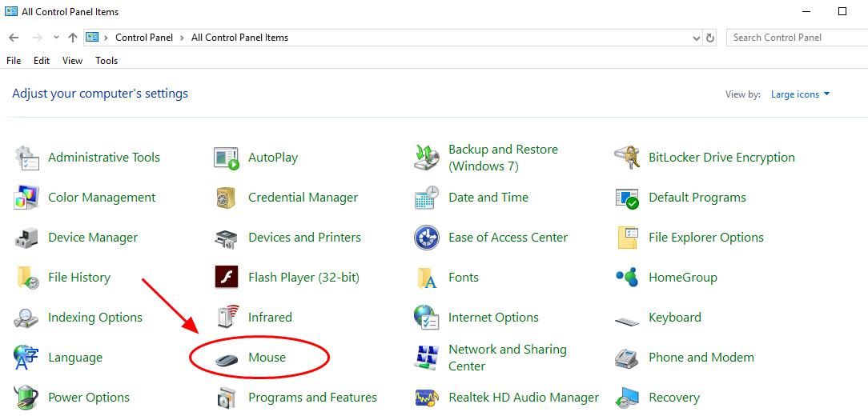The height and width of the screenshot is (420, 868).
Task: Click the HomeGroup icon
Action: coord(627,278)
